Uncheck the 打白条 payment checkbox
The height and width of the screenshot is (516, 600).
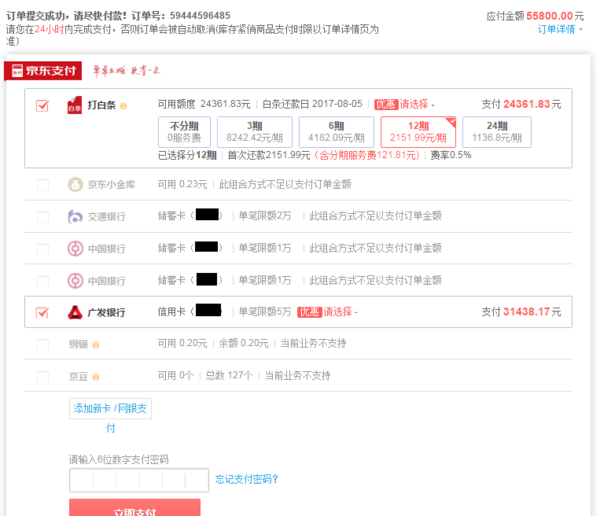[42, 105]
